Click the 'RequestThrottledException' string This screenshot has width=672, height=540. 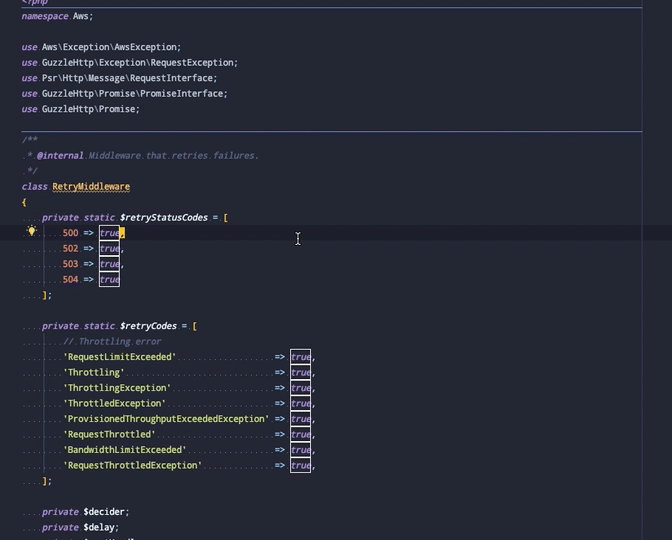132,465
